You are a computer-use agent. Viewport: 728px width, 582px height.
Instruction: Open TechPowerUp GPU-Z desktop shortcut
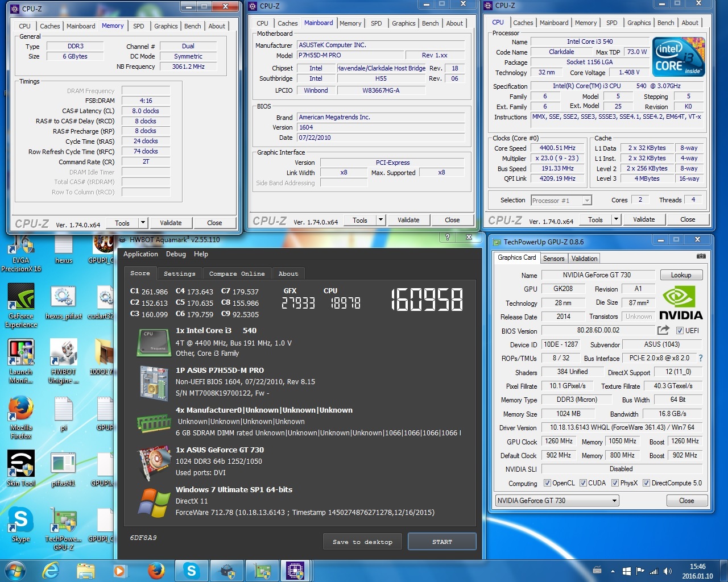[x=64, y=529]
